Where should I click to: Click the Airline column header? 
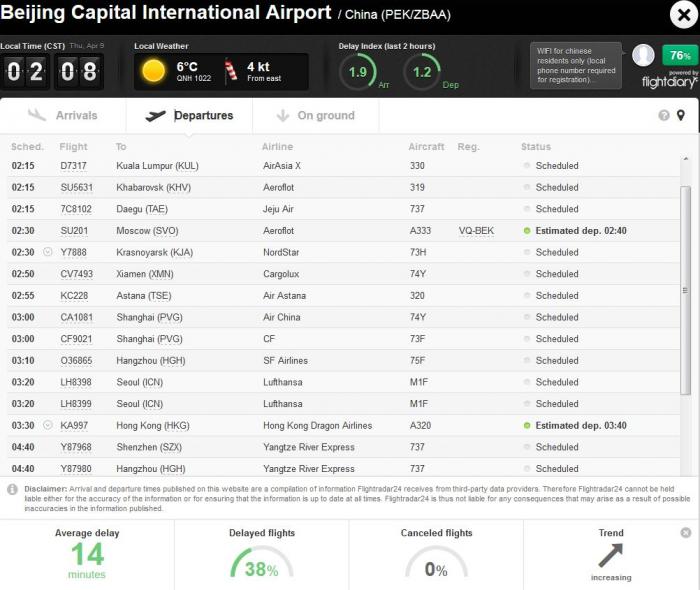[x=277, y=146]
